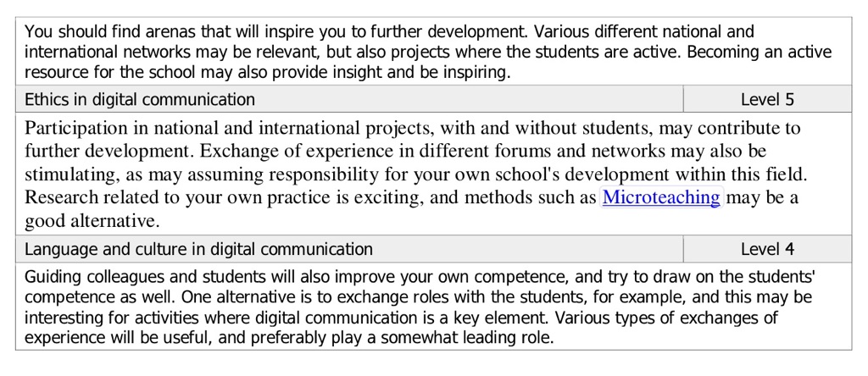Click the 'Ethics in digital communication' heading
Screen dimensions: 868x376
coord(140,99)
